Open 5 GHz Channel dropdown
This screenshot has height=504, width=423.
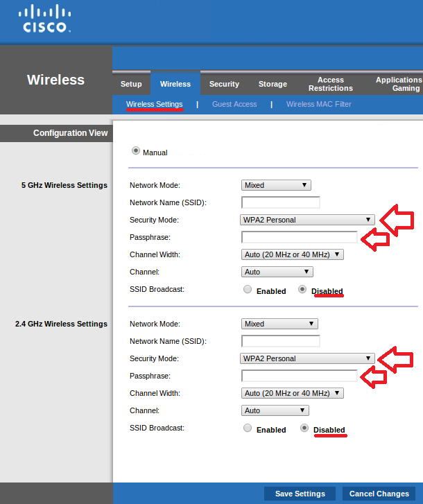coord(277,272)
